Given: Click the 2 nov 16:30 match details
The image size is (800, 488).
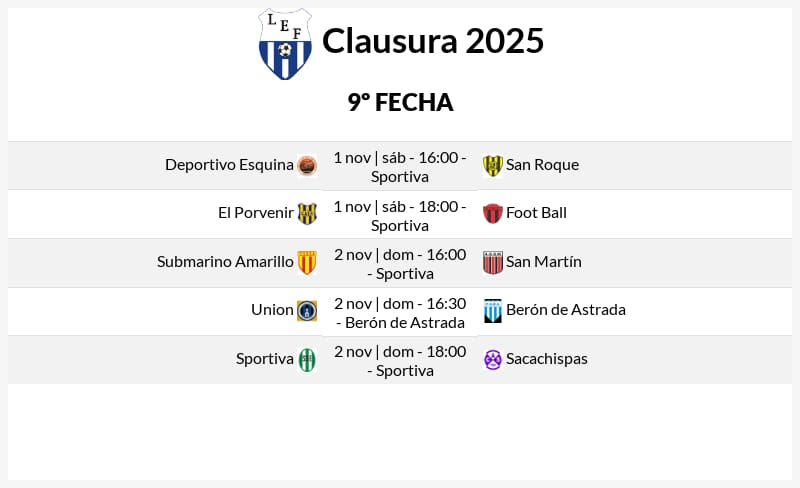Looking at the screenshot, I should click(x=400, y=312).
